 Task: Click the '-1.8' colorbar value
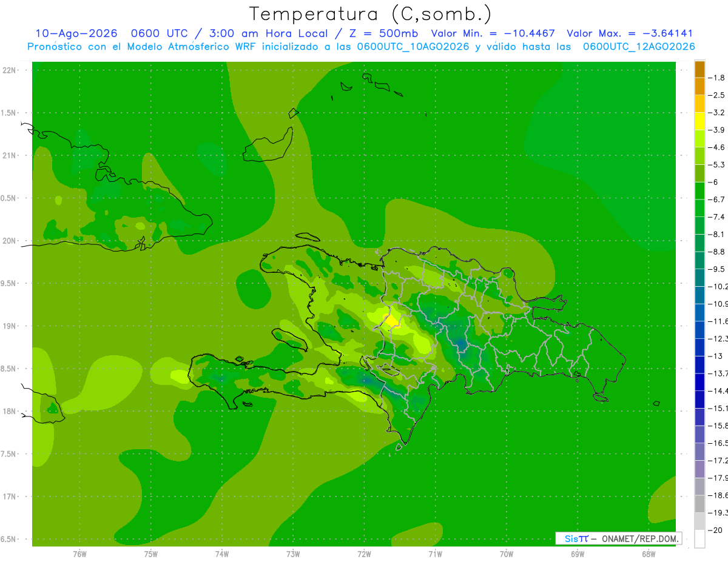(x=716, y=78)
